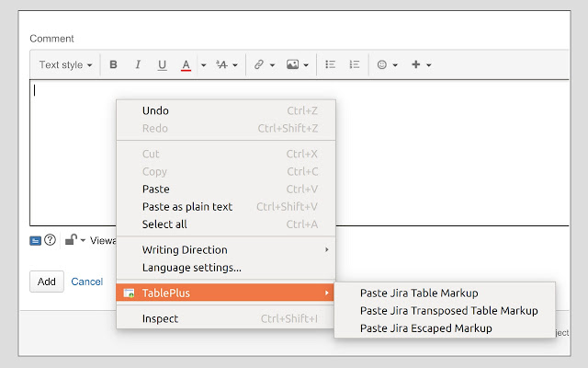The width and height of the screenshot is (588, 368).
Task: Choose Paste Jira Escaped Markup
Action: (445, 328)
